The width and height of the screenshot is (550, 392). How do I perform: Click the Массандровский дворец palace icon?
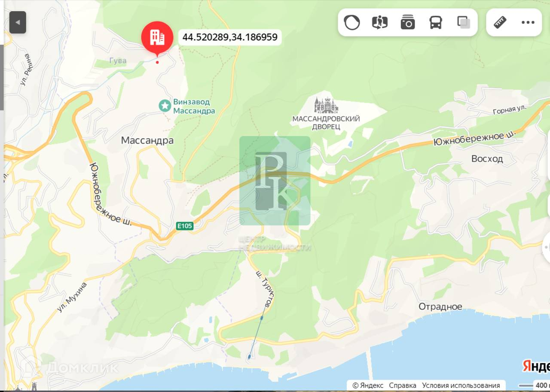326,105
